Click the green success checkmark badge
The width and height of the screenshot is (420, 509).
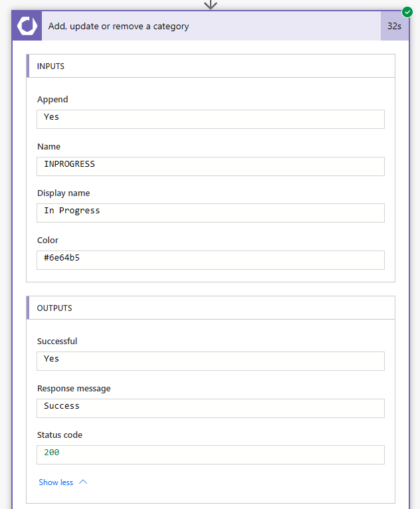pyautogui.click(x=407, y=12)
